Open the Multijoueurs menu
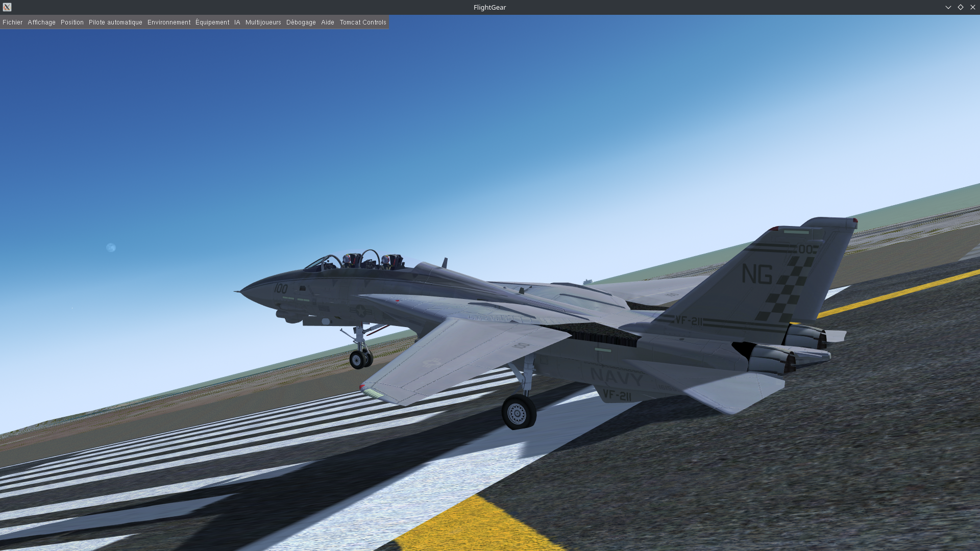 point(263,22)
